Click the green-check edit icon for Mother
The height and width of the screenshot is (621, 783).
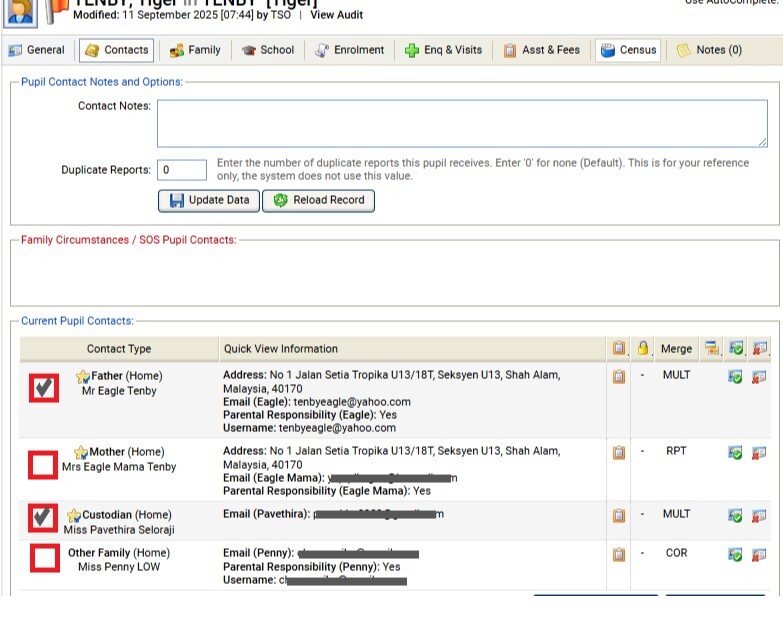(736, 452)
